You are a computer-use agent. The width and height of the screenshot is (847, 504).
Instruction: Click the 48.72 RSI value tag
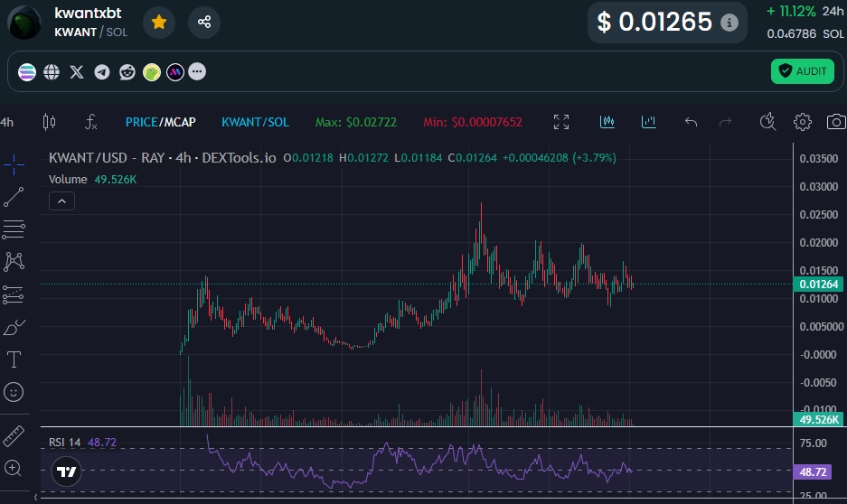click(x=813, y=472)
